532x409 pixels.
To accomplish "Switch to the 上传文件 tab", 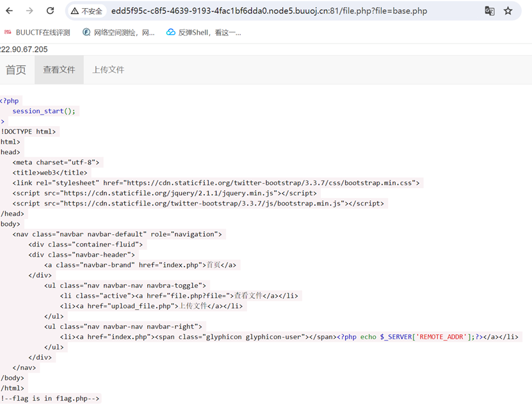I will tap(108, 70).
